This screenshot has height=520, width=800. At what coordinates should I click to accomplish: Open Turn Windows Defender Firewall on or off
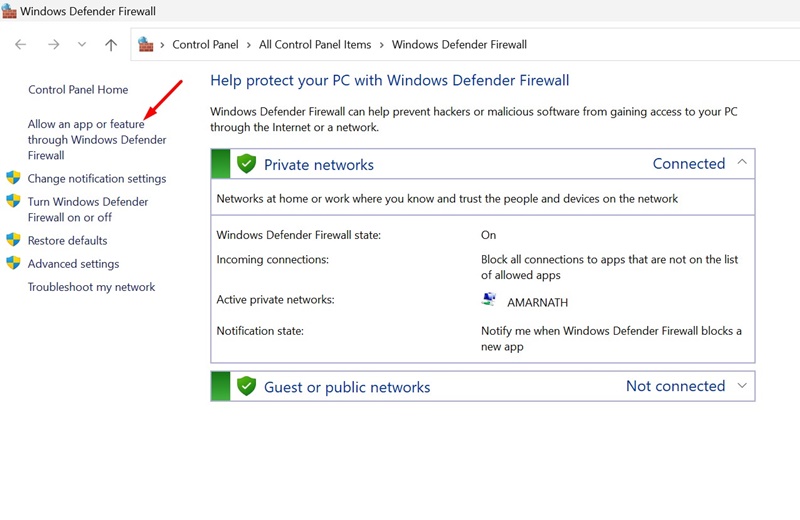tap(88, 209)
